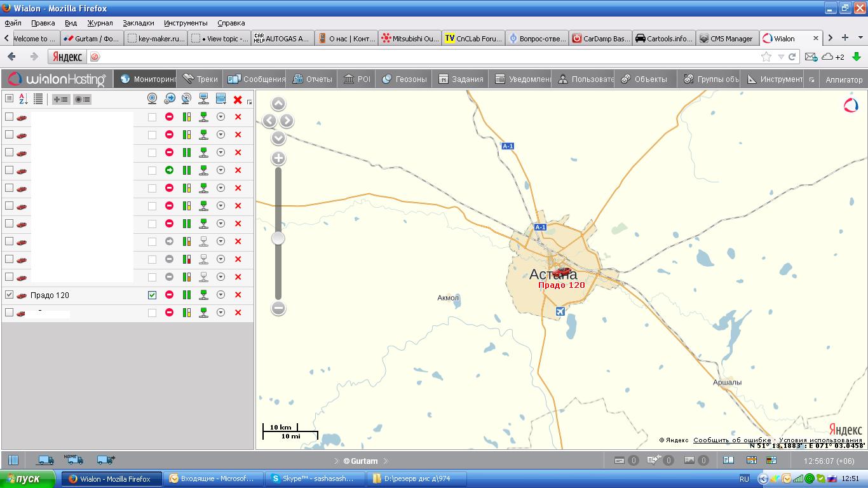Disable map tracking for Прадо 120
Image resolution: width=868 pixels, height=488 pixels.
click(x=152, y=295)
